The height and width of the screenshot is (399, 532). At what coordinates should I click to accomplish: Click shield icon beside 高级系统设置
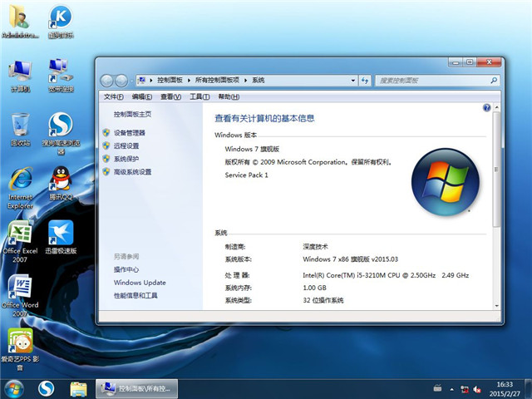[x=106, y=172]
